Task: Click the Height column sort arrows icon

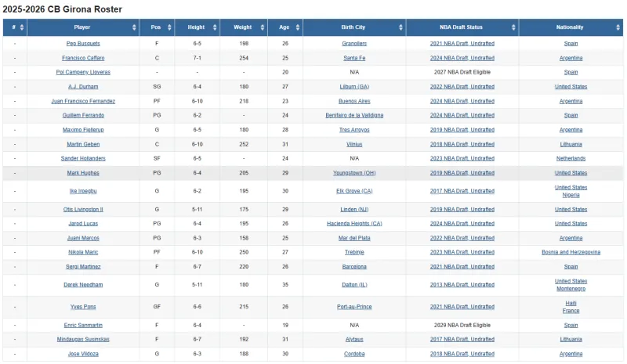Action: (x=215, y=27)
